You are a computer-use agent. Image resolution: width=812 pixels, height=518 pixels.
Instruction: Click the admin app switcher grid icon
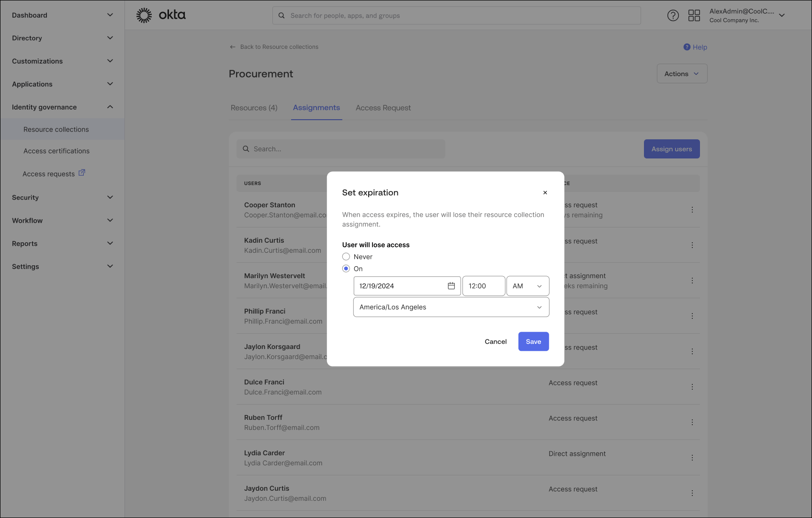pyautogui.click(x=694, y=15)
